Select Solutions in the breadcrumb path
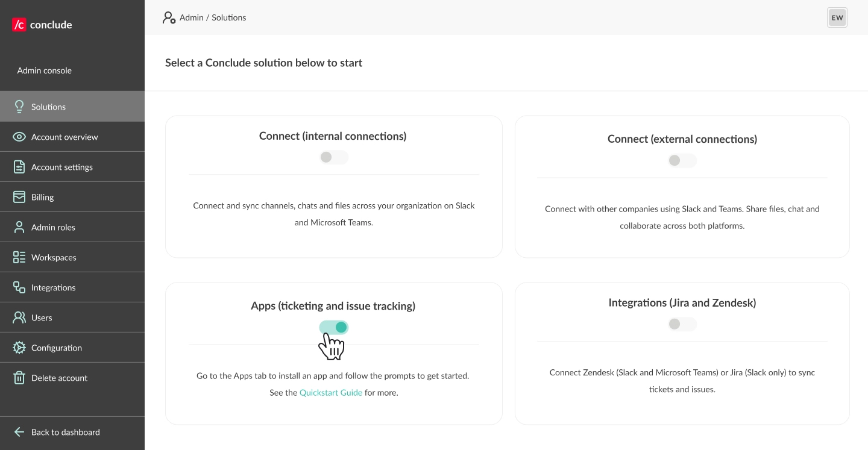The width and height of the screenshot is (868, 450). [230, 17]
